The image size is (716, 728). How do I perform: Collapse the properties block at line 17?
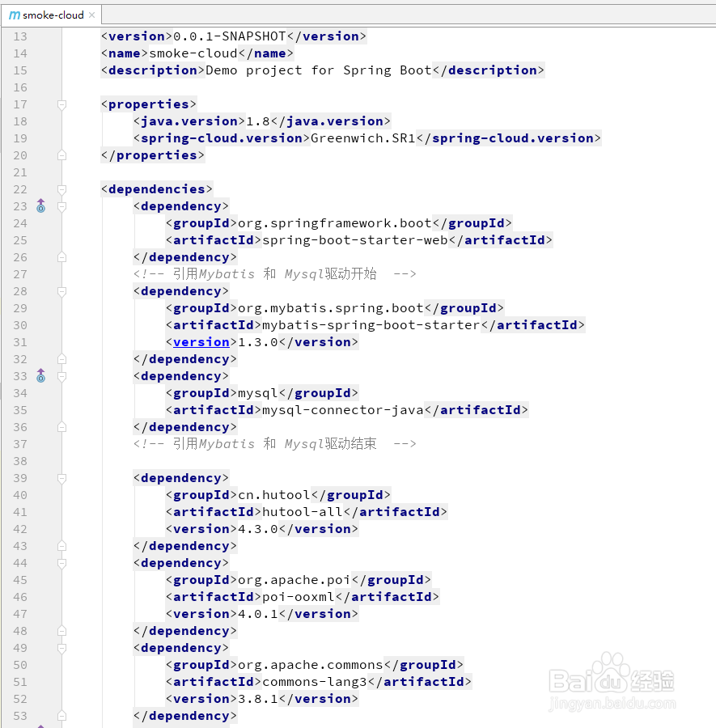[x=61, y=104]
